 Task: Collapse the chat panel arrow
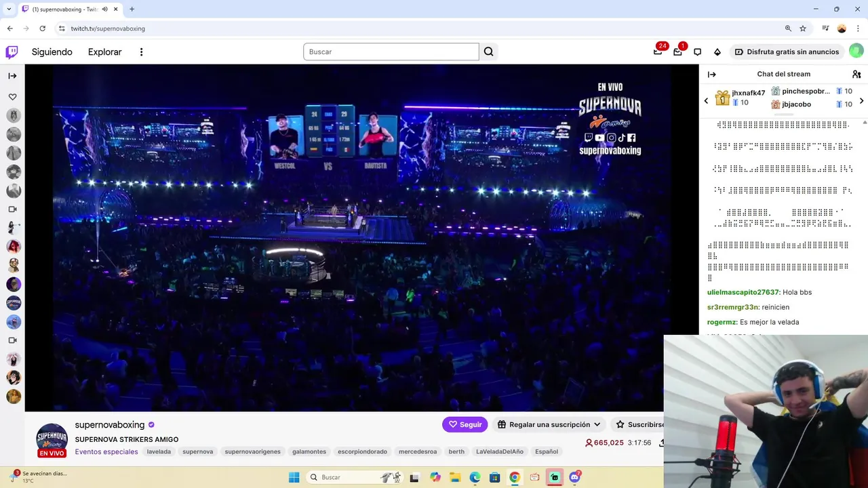[712, 75]
